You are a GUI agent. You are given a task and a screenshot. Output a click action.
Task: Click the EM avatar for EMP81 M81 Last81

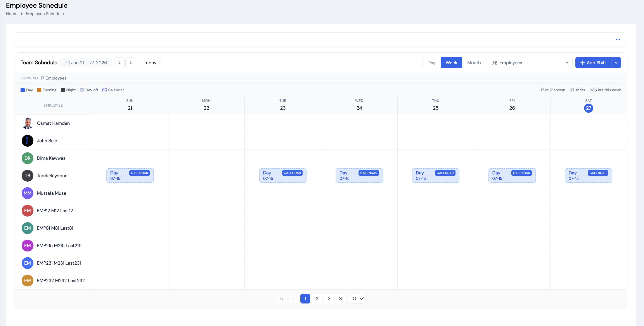click(x=28, y=228)
